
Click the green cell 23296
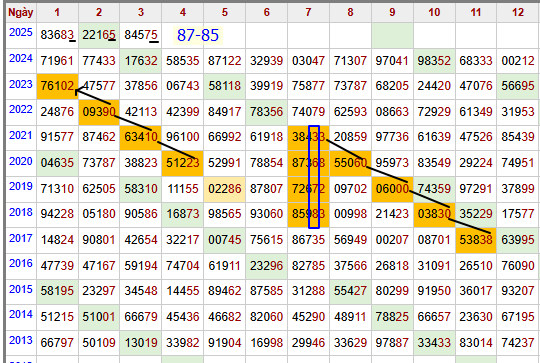click(267, 266)
